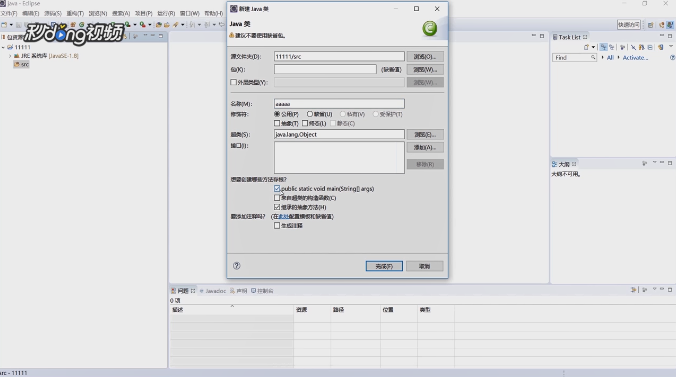Open the File (F) menu
The width and height of the screenshot is (676, 377).
(x=9, y=13)
